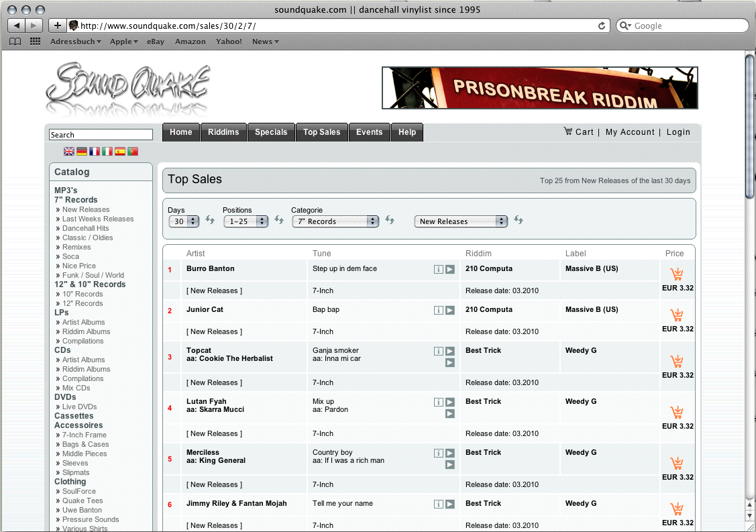Click refresh arrows beside the Days dropdown
This screenshot has width=756, height=532.
point(210,221)
